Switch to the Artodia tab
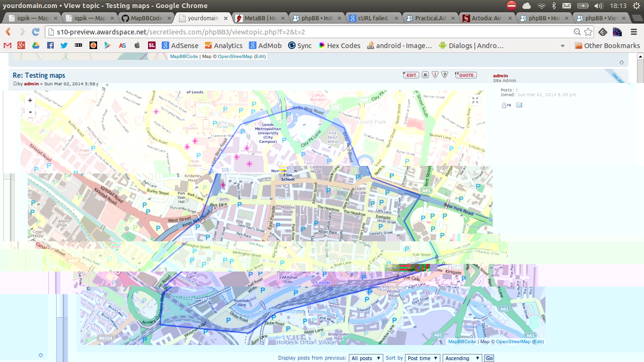The width and height of the screenshot is (644, 362). (x=487, y=18)
